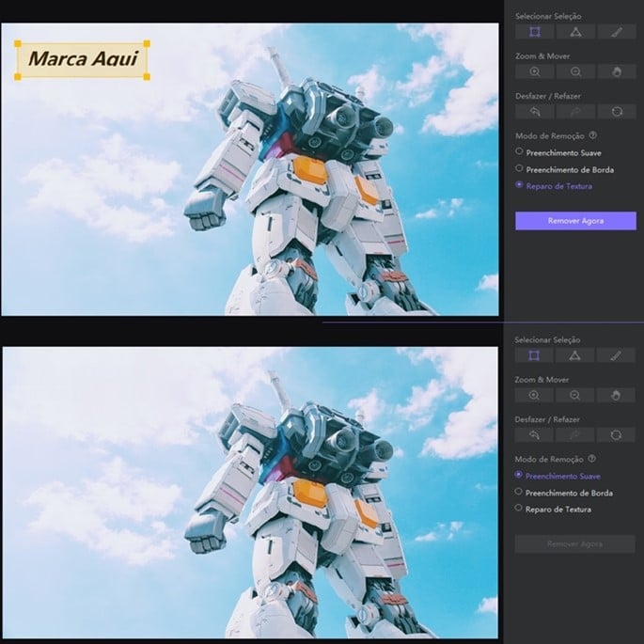The width and height of the screenshot is (644, 644).
Task: Select the rectangle selection tool in upper panel
Action: [x=534, y=32]
